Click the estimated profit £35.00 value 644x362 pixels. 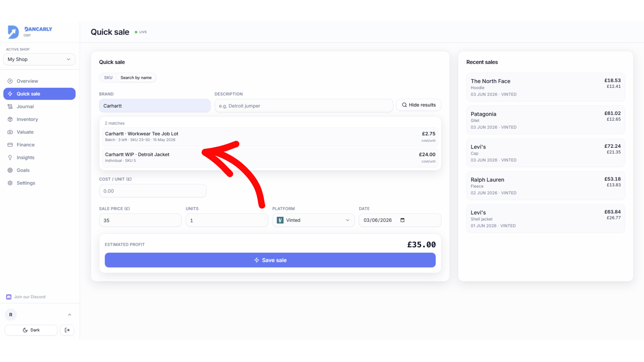pyautogui.click(x=421, y=245)
